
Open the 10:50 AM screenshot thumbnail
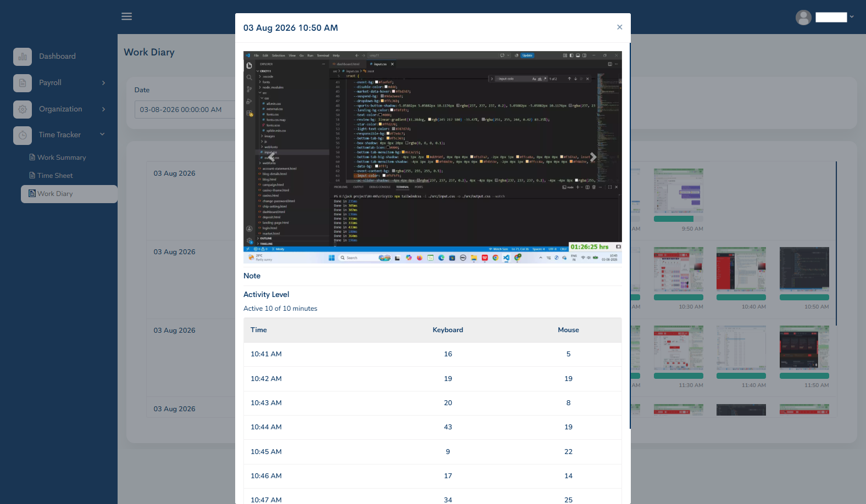(804, 270)
